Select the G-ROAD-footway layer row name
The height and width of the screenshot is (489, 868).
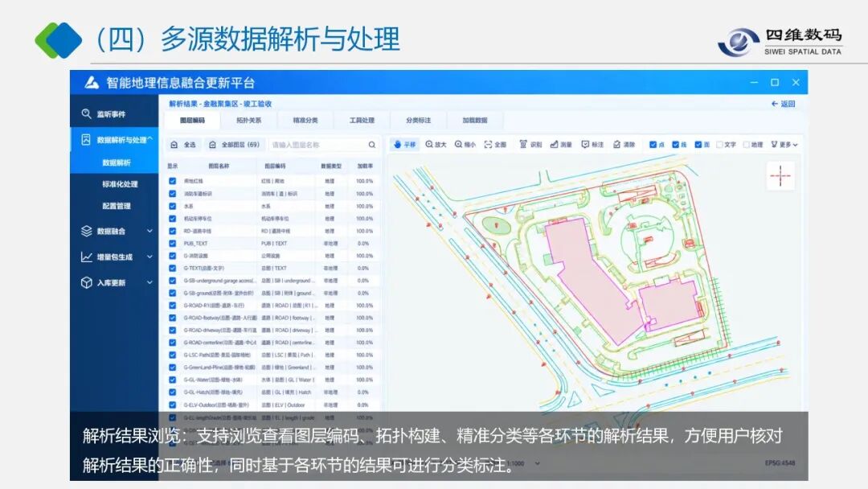point(220,318)
